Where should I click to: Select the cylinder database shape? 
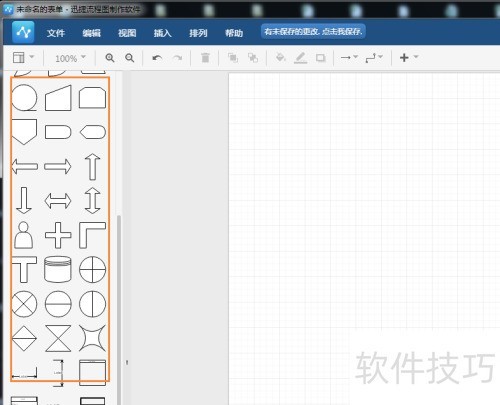tap(58, 269)
